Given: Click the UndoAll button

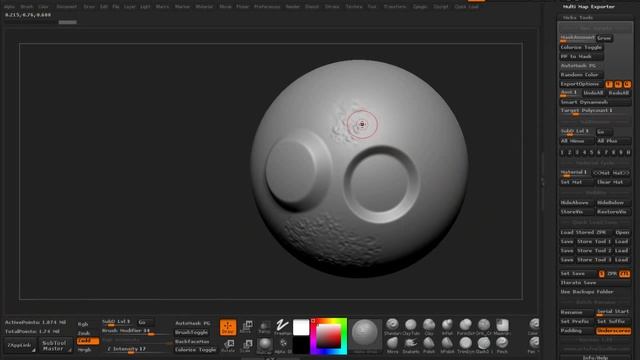Looking at the screenshot, I should point(593,93).
